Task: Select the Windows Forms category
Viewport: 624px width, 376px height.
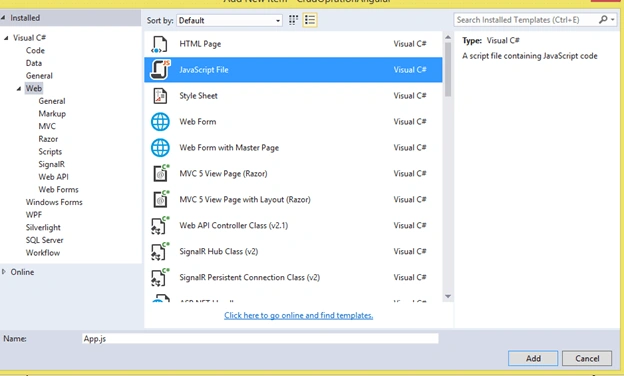Action: [x=54, y=202]
